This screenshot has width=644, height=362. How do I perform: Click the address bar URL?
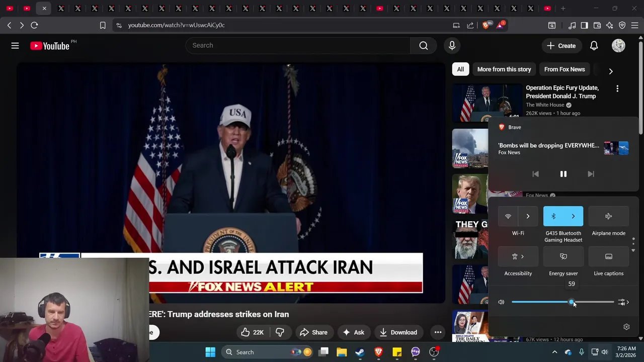(176, 25)
